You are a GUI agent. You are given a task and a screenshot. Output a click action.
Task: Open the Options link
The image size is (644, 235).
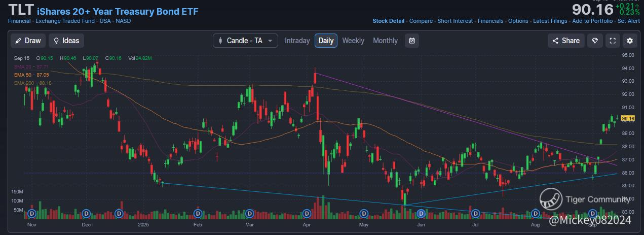[x=518, y=21]
